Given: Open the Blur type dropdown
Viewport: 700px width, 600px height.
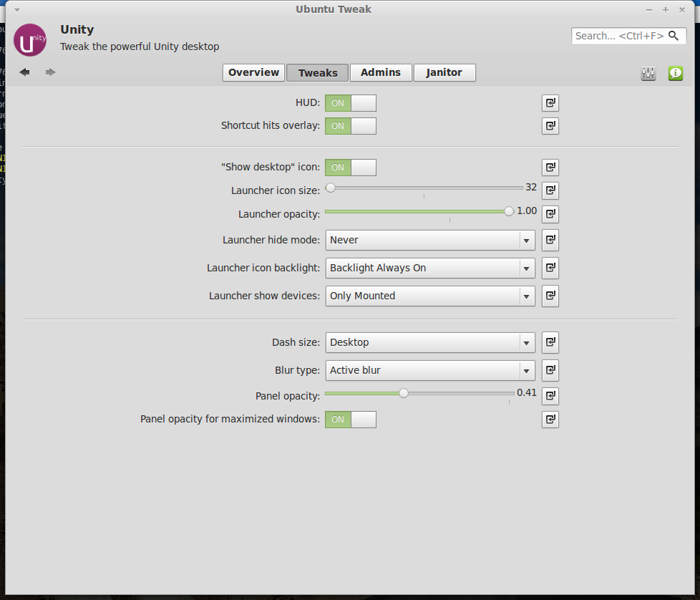Looking at the screenshot, I should [430, 370].
